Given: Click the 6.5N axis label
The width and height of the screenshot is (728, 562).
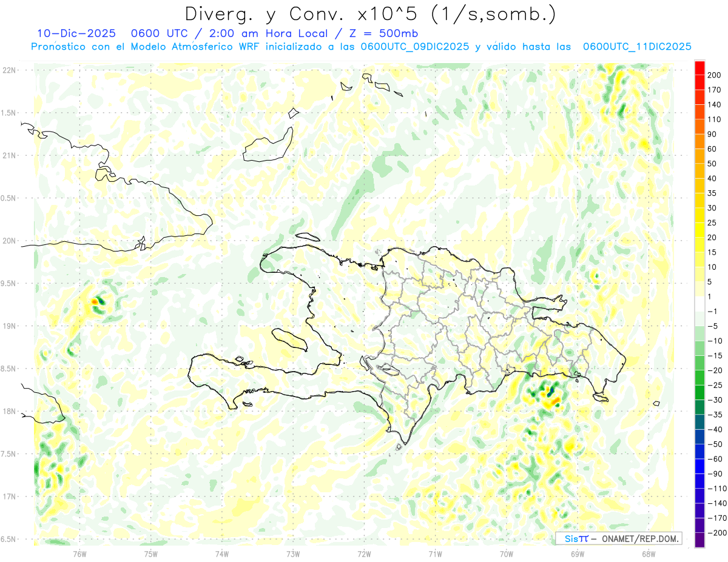Looking at the screenshot, I should click(8, 539).
